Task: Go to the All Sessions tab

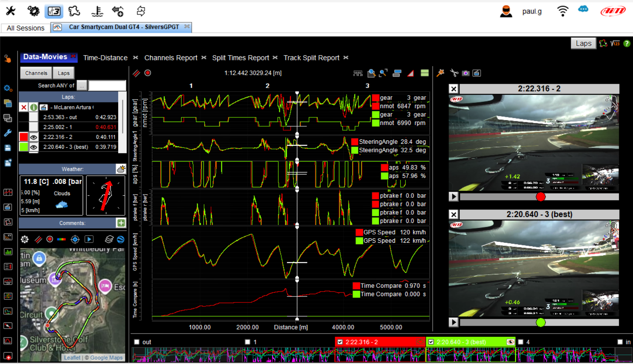Action: pos(26,28)
